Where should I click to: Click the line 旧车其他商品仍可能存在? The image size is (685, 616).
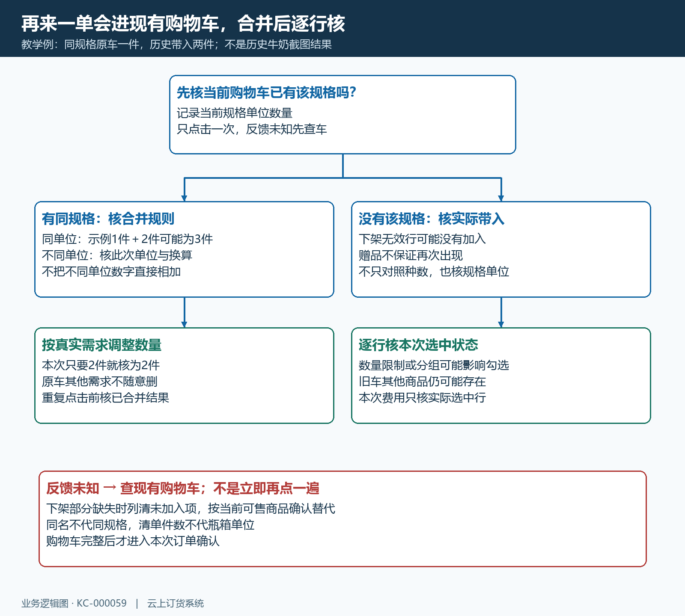(422, 382)
